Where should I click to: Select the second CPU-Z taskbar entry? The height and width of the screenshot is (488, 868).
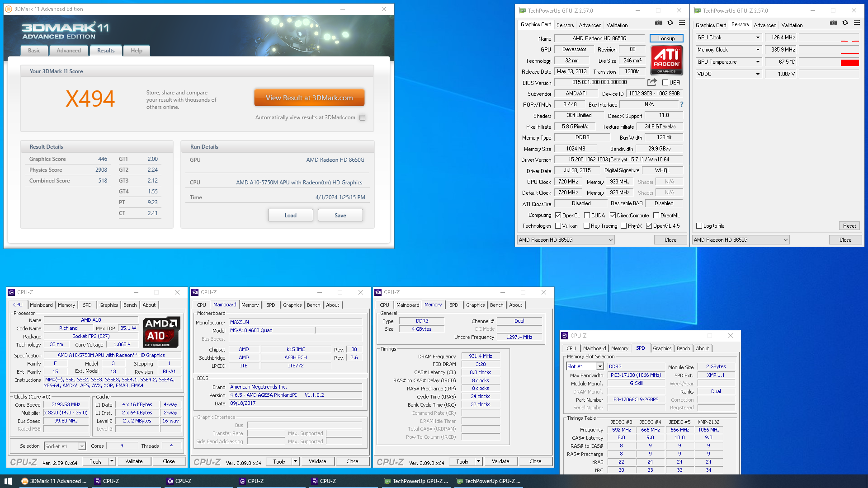pyautogui.click(x=199, y=481)
